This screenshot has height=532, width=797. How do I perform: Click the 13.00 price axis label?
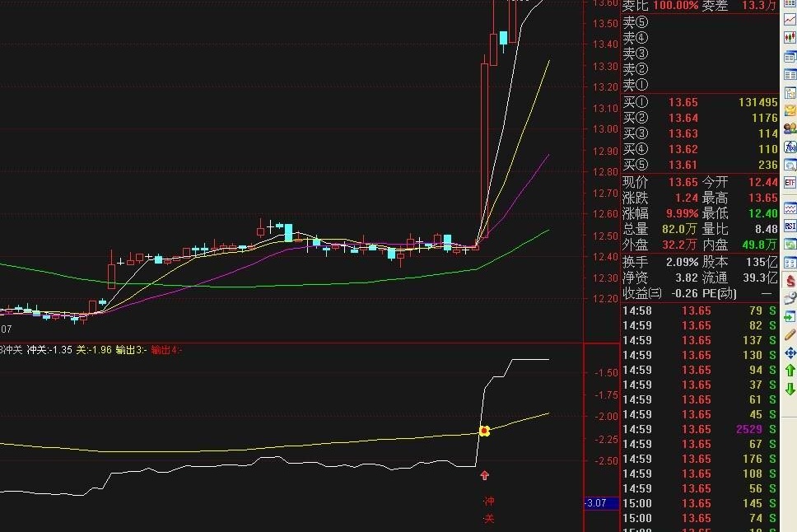point(605,129)
